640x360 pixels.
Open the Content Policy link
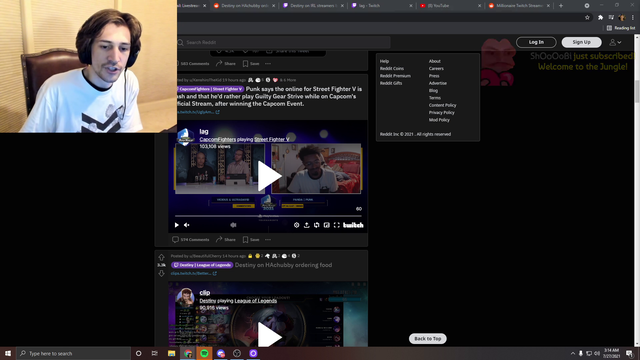click(x=442, y=105)
